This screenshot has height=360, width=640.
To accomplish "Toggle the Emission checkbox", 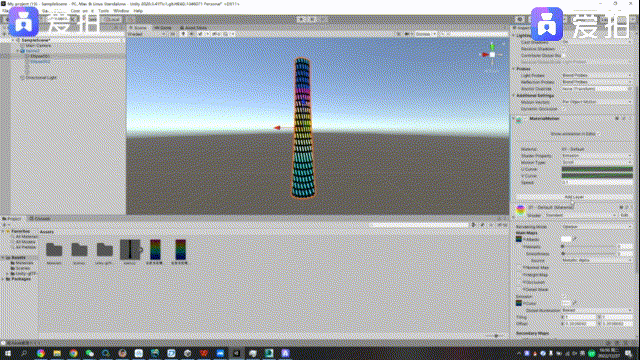I will point(564,297).
